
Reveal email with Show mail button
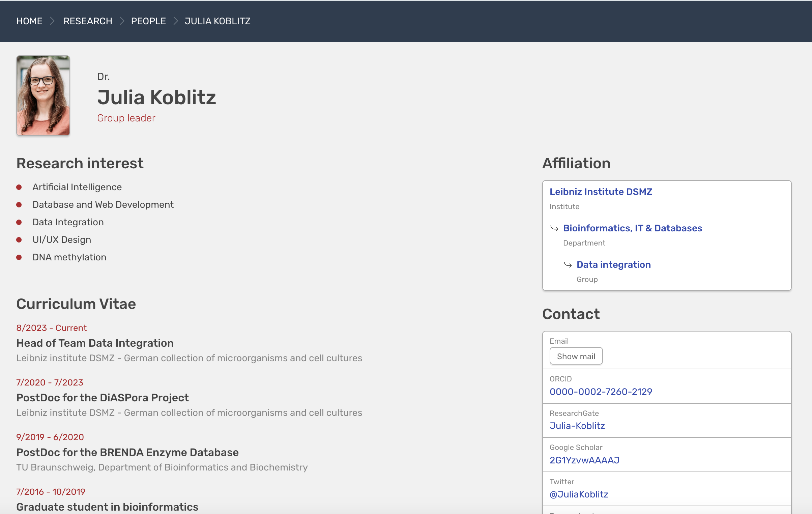click(576, 356)
